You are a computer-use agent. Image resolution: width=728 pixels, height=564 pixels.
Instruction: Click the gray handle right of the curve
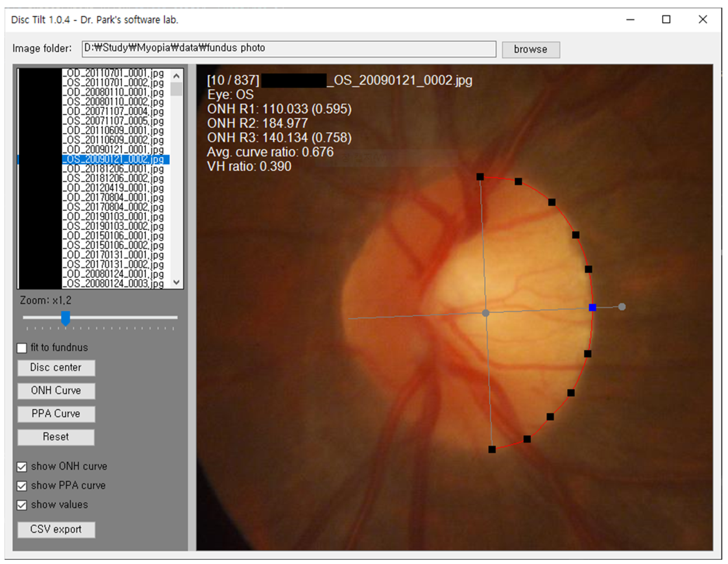[622, 307]
